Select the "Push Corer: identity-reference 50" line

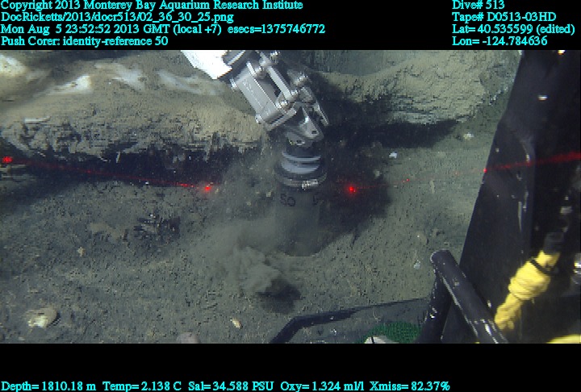pos(85,41)
